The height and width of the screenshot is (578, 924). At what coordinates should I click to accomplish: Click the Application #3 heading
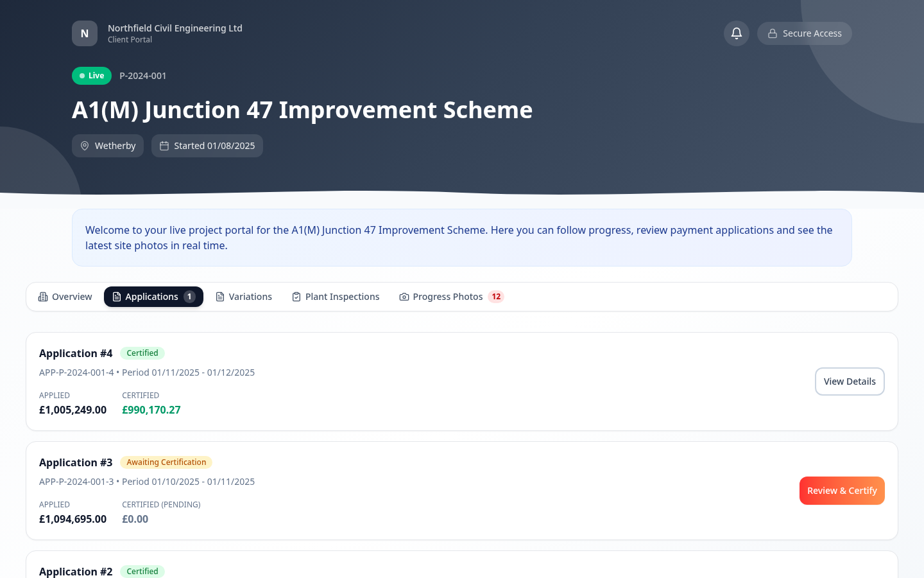point(76,462)
